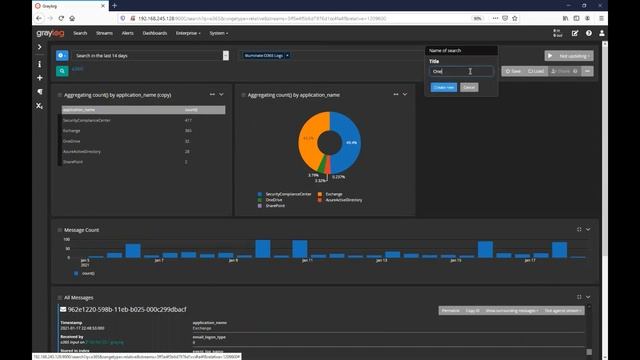Focus the Message Count widget to full screen
Image resolution: width=640 pixels, height=360 pixels.
point(579,229)
